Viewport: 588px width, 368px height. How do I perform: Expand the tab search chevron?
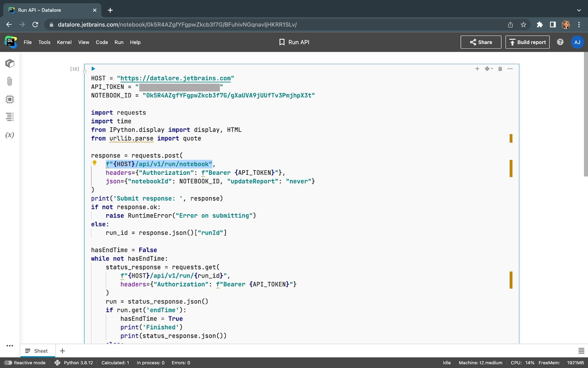[579, 10]
